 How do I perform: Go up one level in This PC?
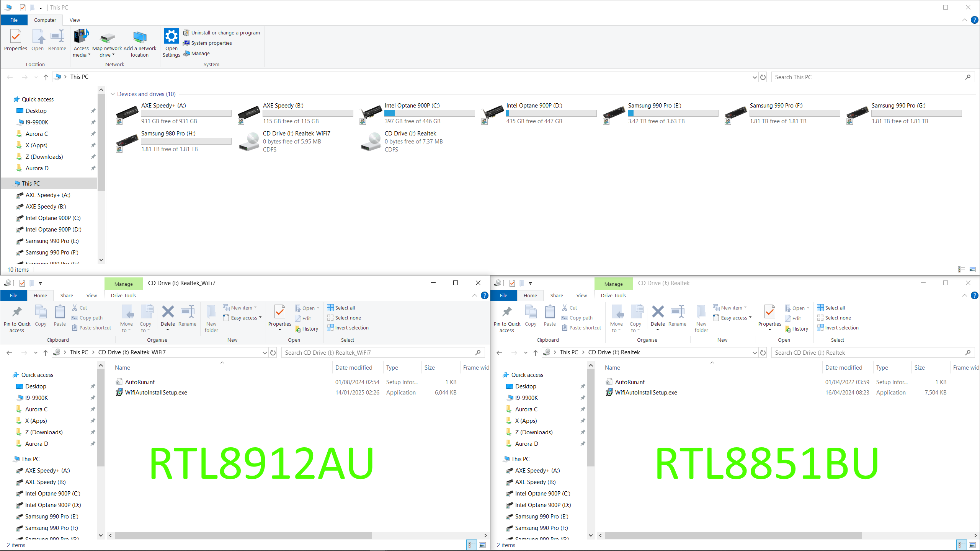pyautogui.click(x=46, y=77)
